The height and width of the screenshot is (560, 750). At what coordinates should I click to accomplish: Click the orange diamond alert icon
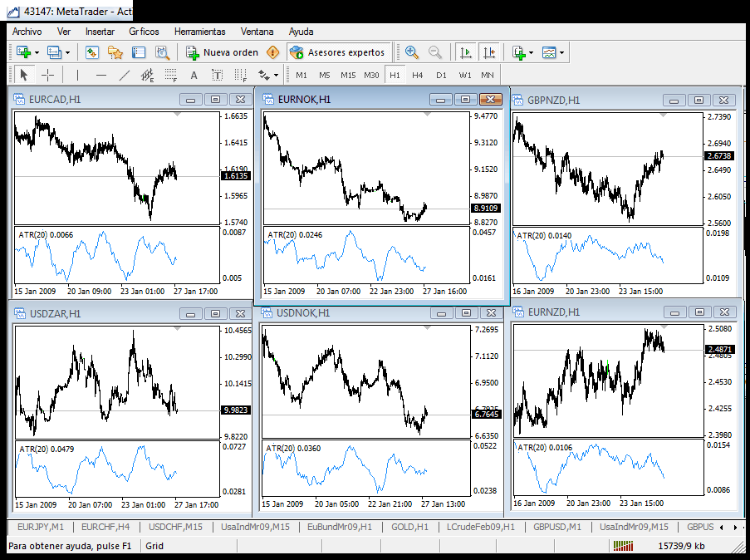[x=272, y=52]
